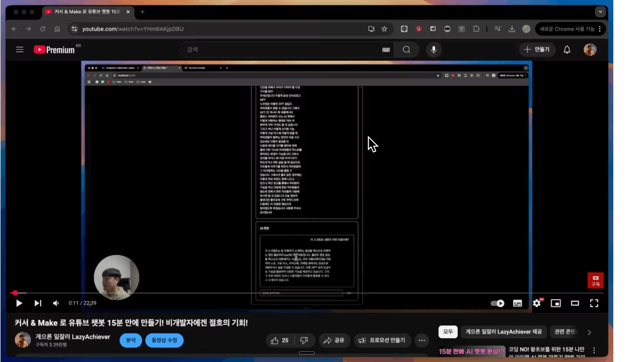The image size is (644, 362).
Task: Show more filter chips with the right chevron
Action: 589,332
